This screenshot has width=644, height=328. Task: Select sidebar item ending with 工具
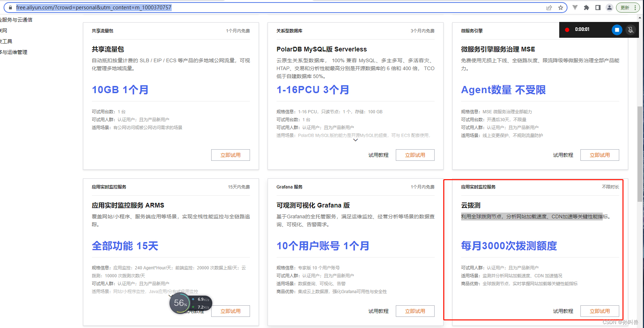[x=6, y=41]
